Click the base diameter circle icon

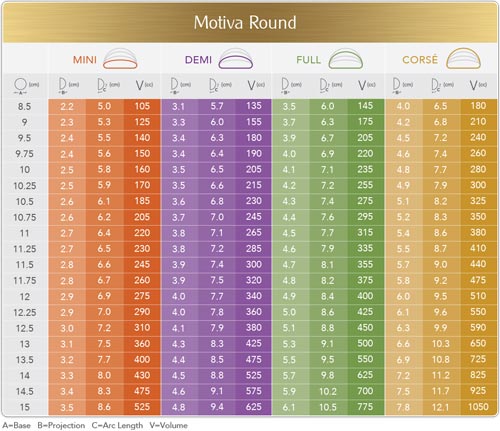pos(20,86)
